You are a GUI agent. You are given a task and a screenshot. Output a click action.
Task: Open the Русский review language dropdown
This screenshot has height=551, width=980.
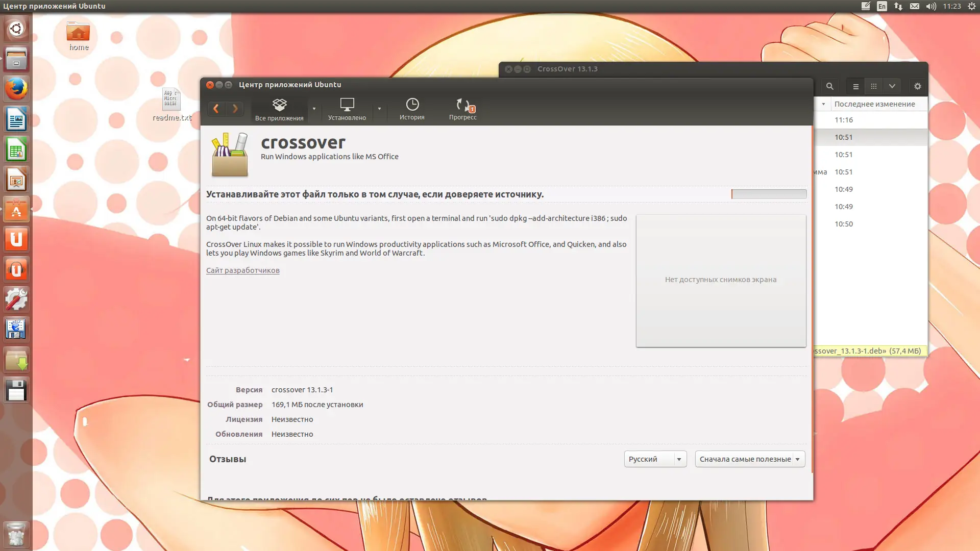(655, 459)
